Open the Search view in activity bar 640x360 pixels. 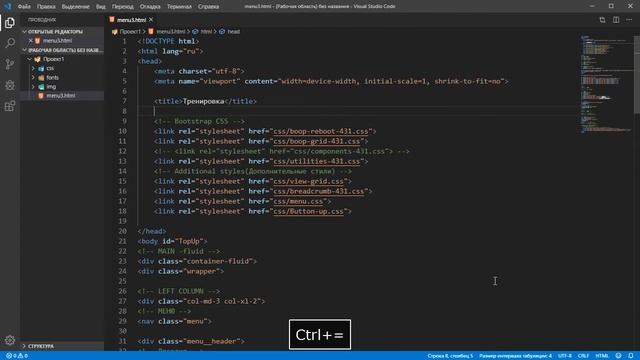(x=10, y=43)
